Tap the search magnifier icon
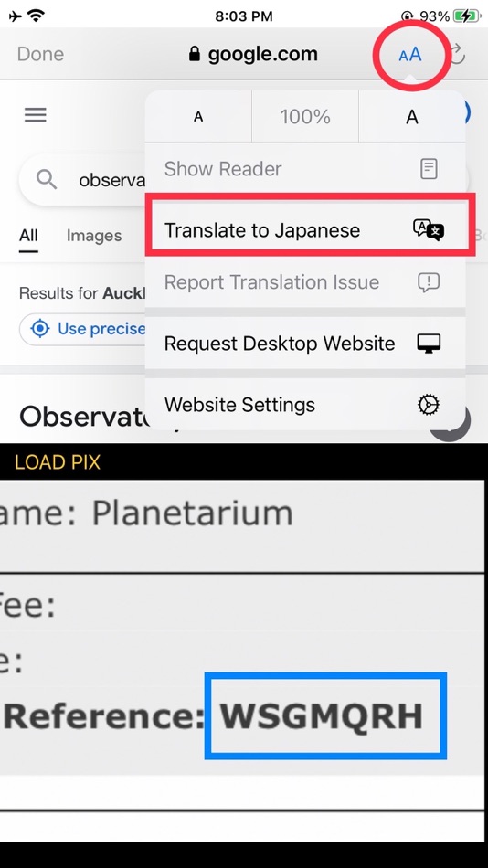488x868 pixels. coord(47,179)
